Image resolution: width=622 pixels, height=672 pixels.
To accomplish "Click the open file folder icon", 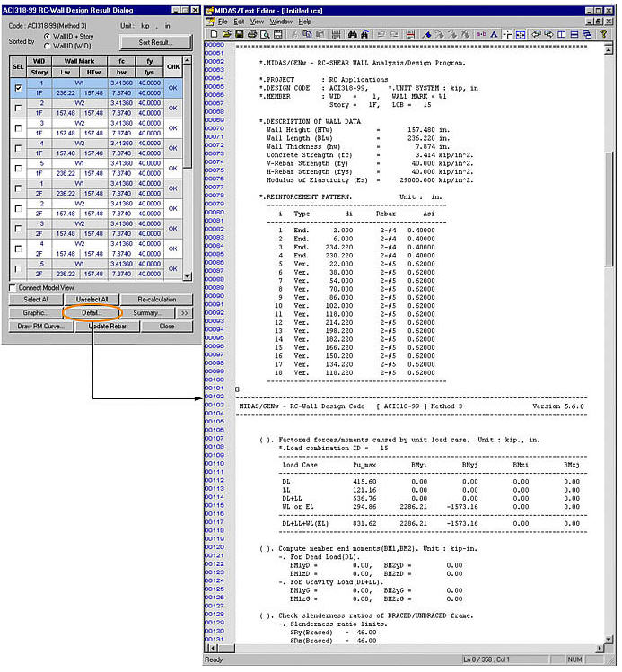I will [227, 34].
